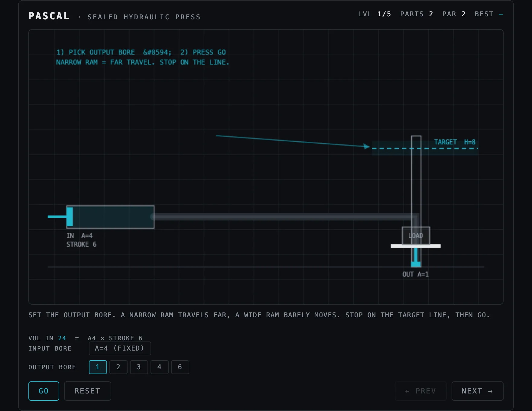Click the LVL 1/5 indicator

pyautogui.click(x=375, y=14)
